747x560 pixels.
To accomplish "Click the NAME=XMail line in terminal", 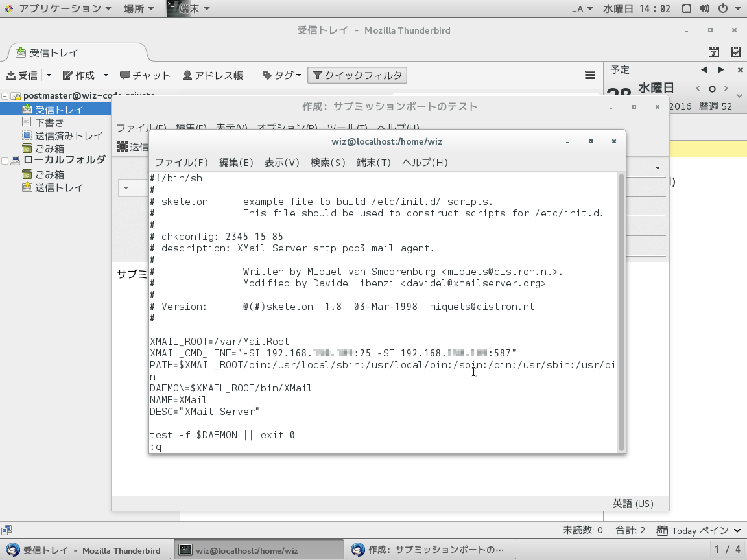I will pos(179,400).
